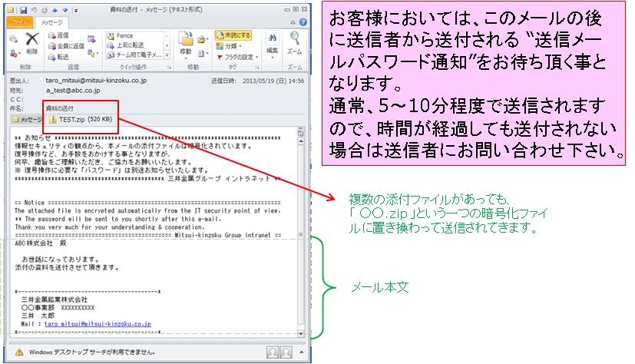
Task: Open the Actions dropdown below Rules
Action: click(202, 54)
